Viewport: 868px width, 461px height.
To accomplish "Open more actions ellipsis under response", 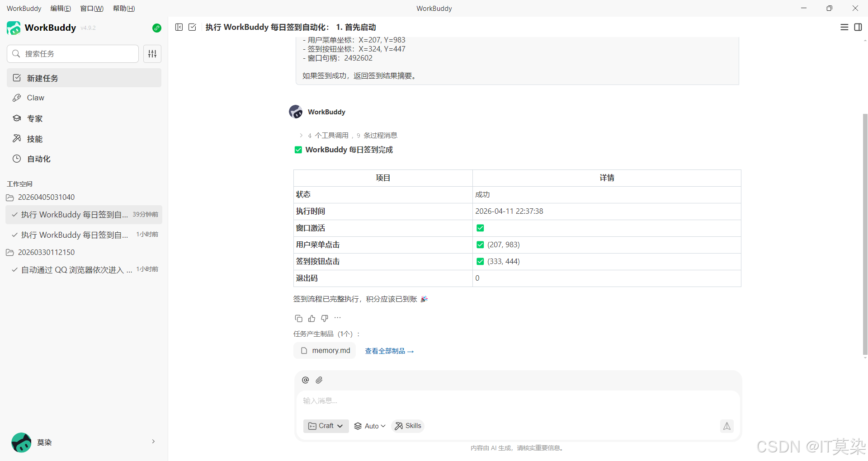I will tap(338, 318).
